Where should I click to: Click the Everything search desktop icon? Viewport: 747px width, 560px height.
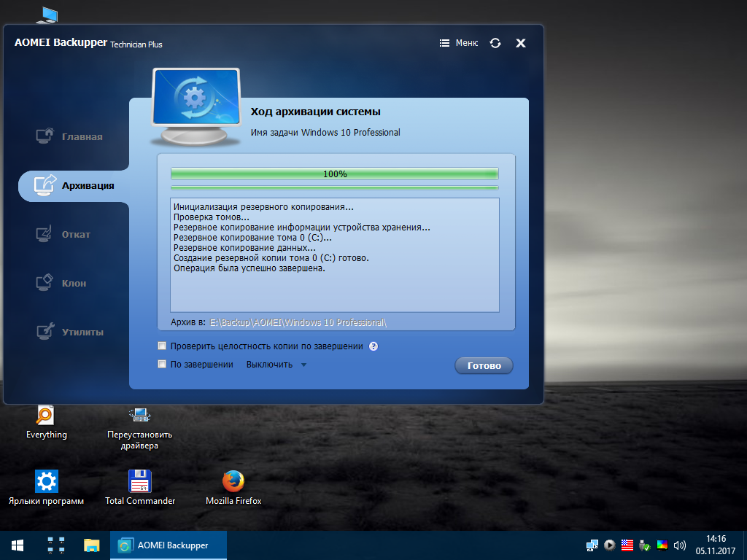click(46, 417)
